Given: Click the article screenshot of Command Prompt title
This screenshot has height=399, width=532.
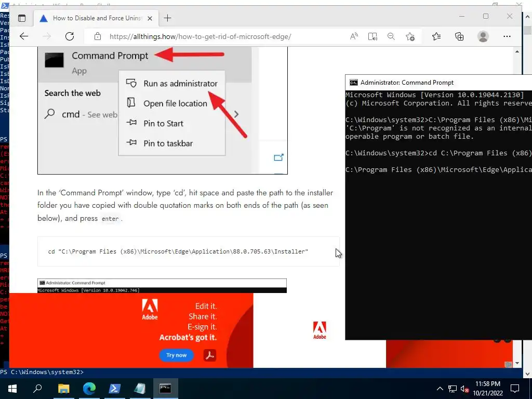Looking at the screenshot, I should tap(162, 286).
